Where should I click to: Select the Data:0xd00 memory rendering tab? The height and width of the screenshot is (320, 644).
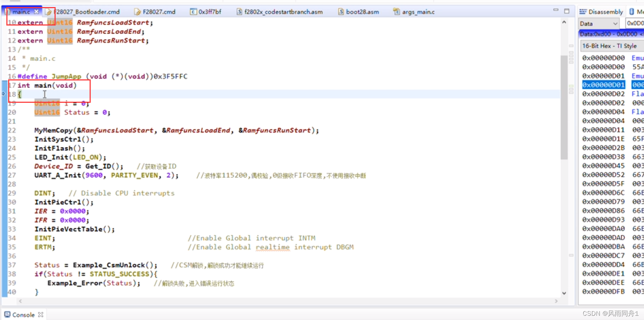(611, 34)
